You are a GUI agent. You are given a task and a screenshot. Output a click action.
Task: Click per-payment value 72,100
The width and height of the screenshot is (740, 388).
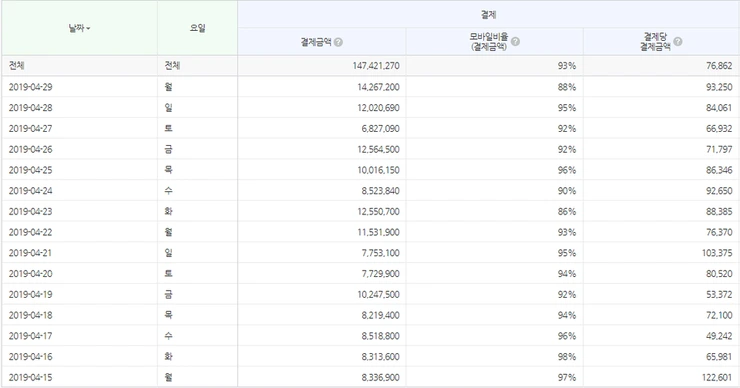click(719, 315)
